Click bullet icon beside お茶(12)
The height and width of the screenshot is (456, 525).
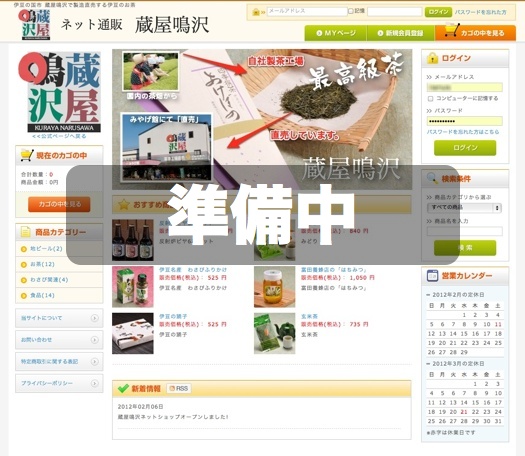(x=24, y=264)
